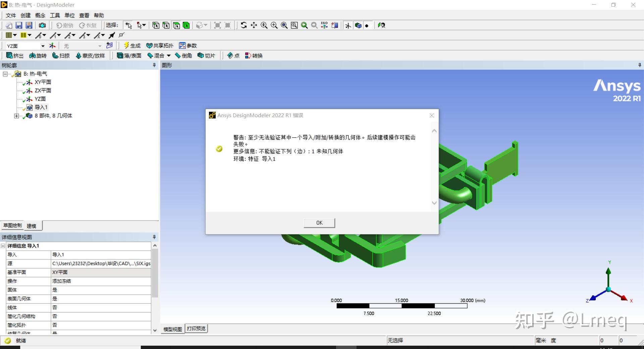Open the 混合 (Blend) dropdown arrow
Image resolution: width=644 pixels, height=349 pixels.
tap(169, 56)
